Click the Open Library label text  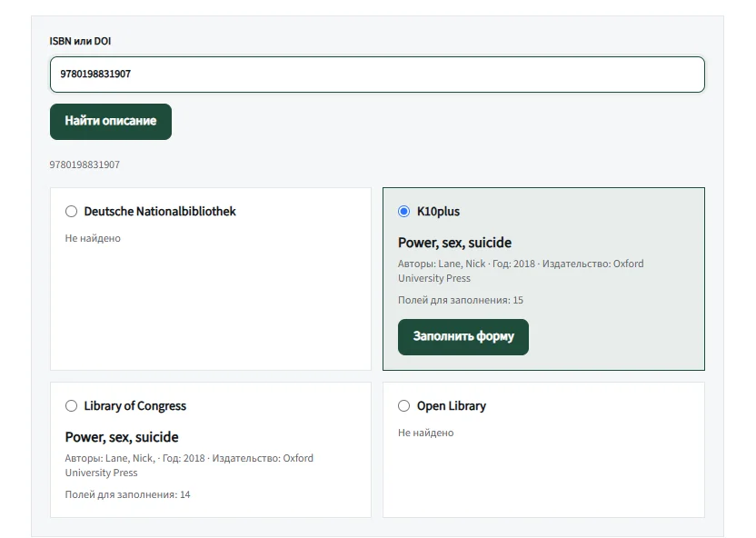(x=452, y=406)
